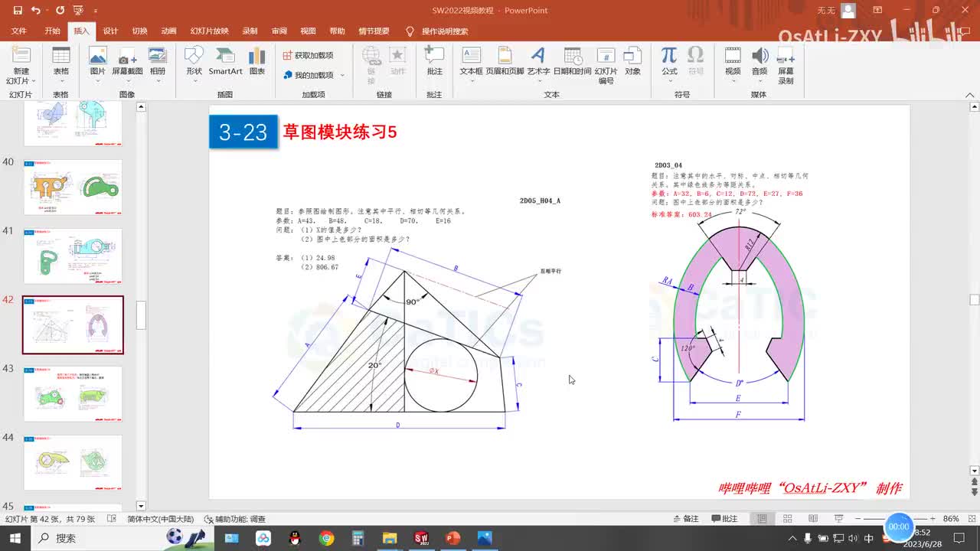980x551 pixels.
Task: Select slide 40 thumbnail
Action: [73, 187]
